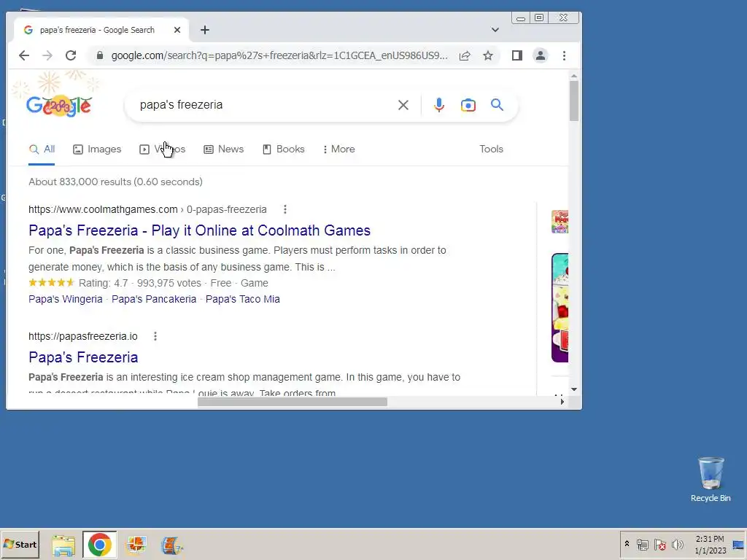
Task: Open the Windows Start menu
Action: [20, 545]
